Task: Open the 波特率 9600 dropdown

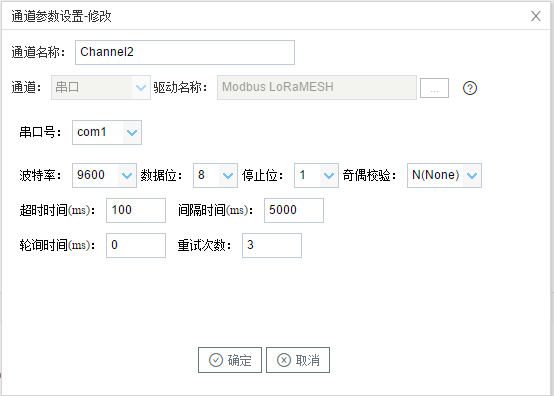Action: [126, 175]
